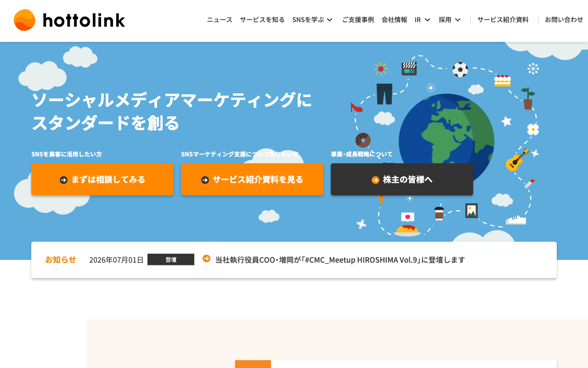The image size is (588, 368).
Task: Click the お問い合わせ header link
Action: [564, 20]
